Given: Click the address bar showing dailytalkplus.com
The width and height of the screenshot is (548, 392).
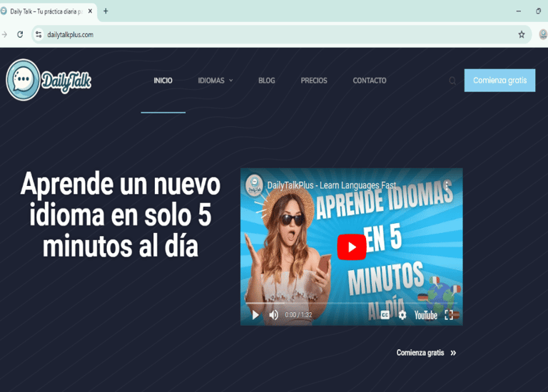Looking at the screenshot, I should (281, 34).
